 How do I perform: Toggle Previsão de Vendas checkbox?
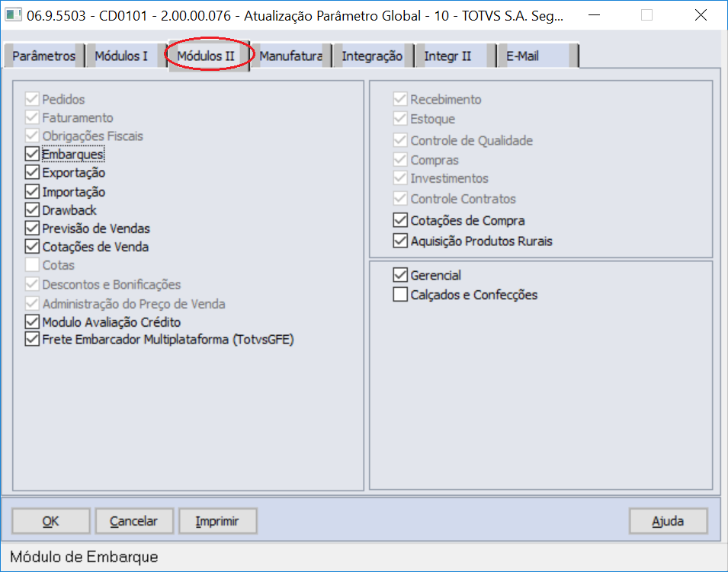[x=32, y=228]
